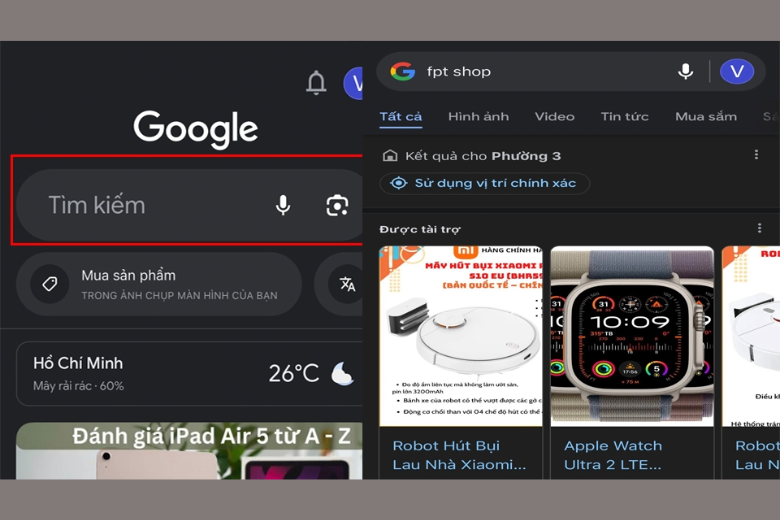The image size is (780, 520).
Task: Switch to the Tin tức tab
Action: tap(625, 117)
